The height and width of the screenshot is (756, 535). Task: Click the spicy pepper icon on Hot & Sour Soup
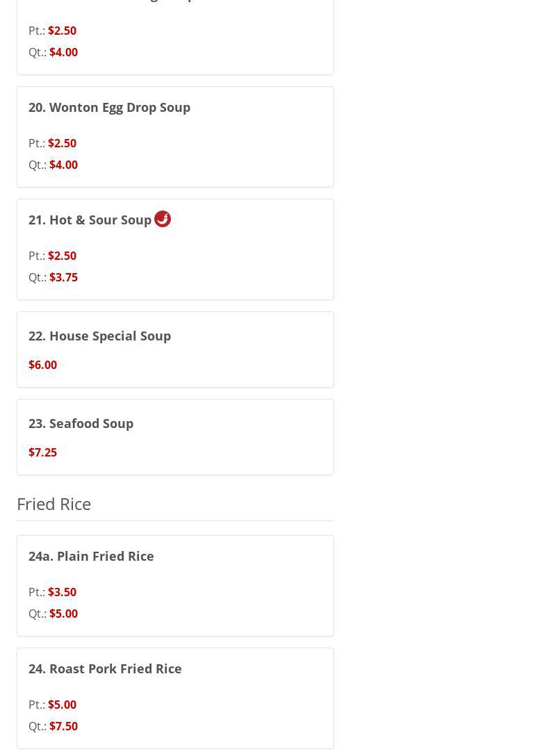pyautogui.click(x=163, y=219)
